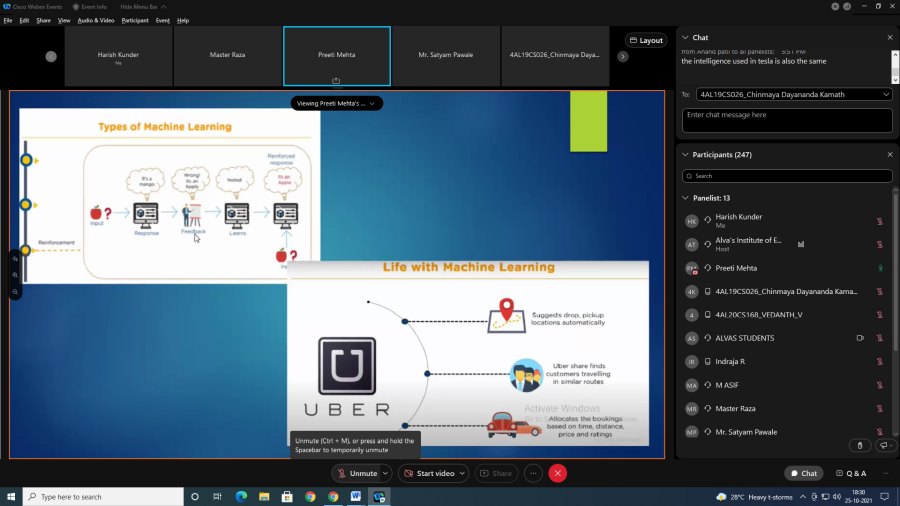Click MR avatar for Master Raza

pos(692,408)
